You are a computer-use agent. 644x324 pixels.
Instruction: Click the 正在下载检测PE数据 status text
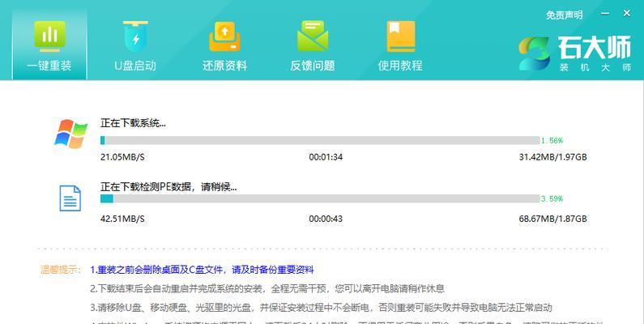(168, 187)
